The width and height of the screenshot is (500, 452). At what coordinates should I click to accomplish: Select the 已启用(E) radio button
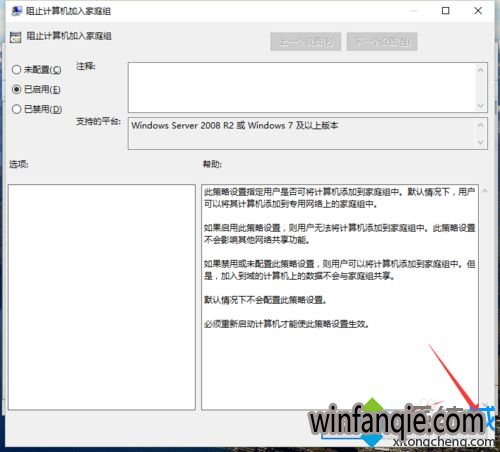[x=16, y=89]
